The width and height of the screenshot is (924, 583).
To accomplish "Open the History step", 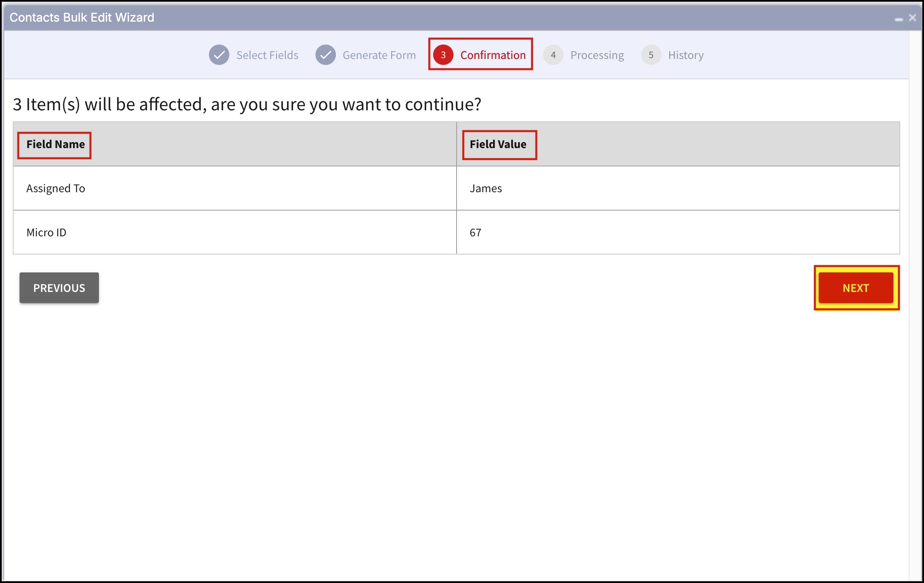I will coord(685,55).
